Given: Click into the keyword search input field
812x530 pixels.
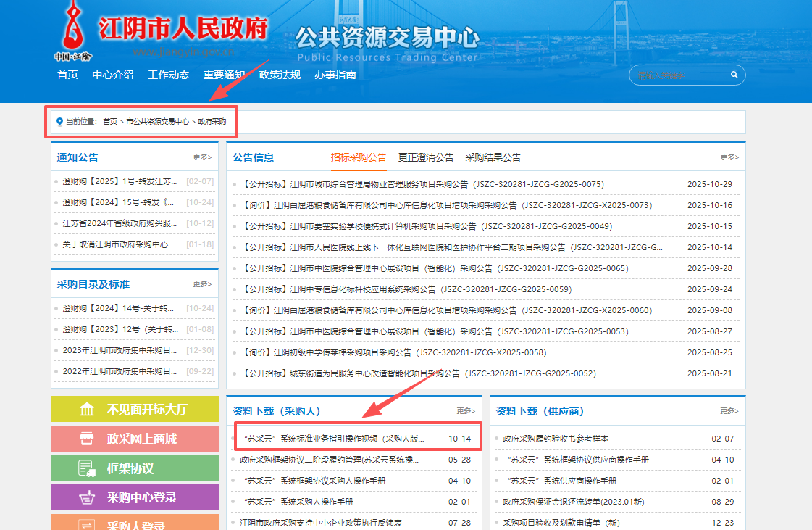Looking at the screenshot, I should click(677, 75).
